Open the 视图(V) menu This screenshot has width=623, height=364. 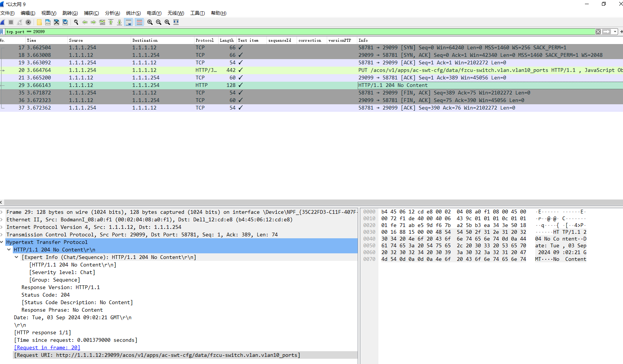[x=49, y=13]
